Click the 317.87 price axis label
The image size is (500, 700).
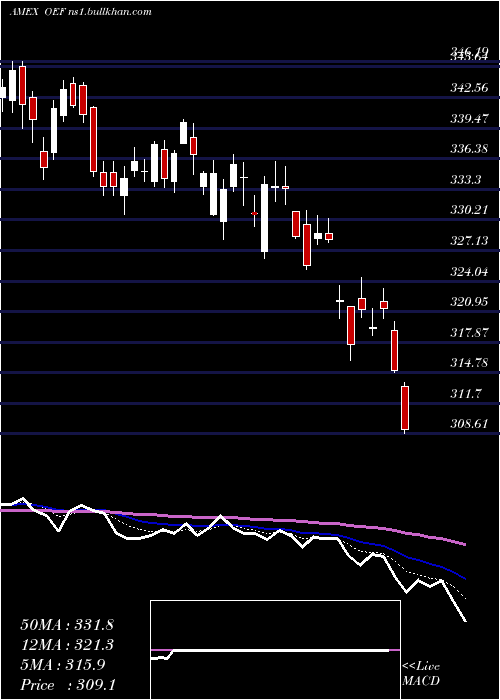coord(469,333)
